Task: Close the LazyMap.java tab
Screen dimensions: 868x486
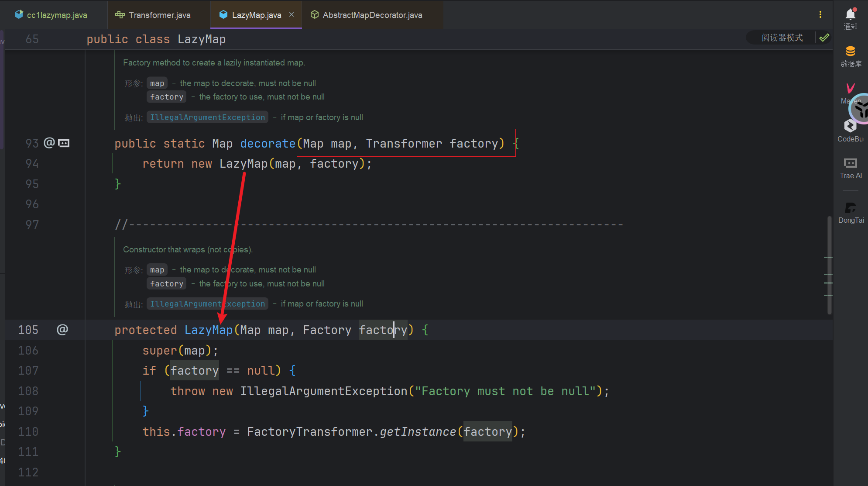Action: (292, 14)
